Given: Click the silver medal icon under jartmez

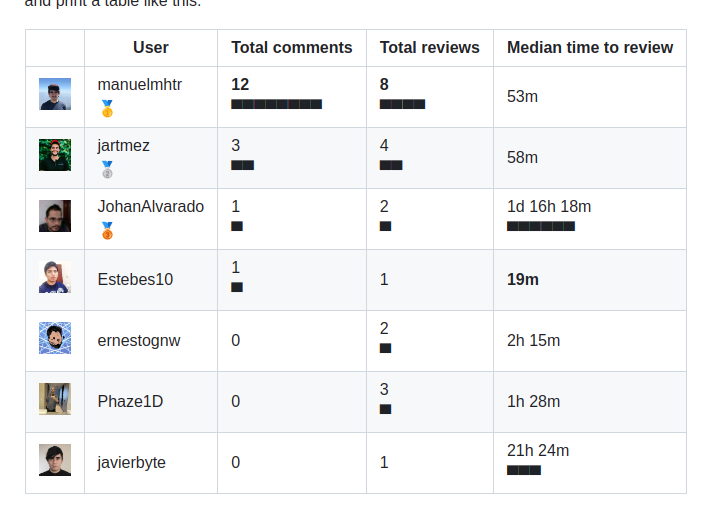Looking at the screenshot, I should [x=107, y=169].
